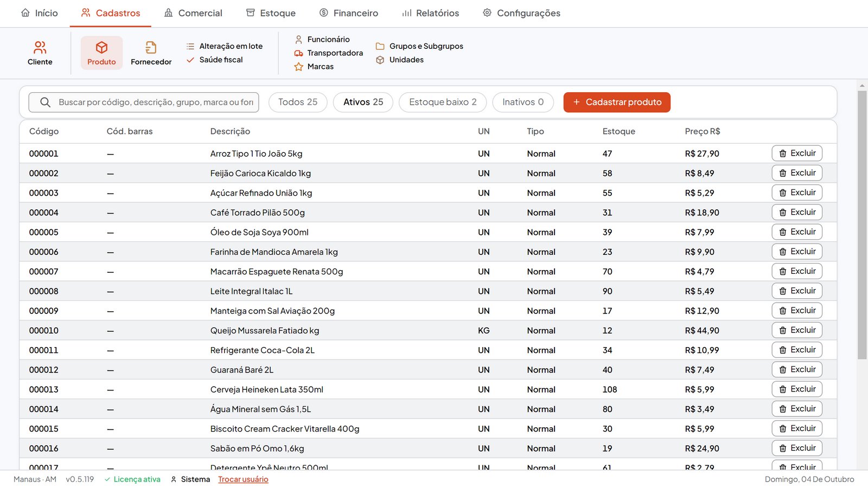Switch to the Comercial tab

193,13
